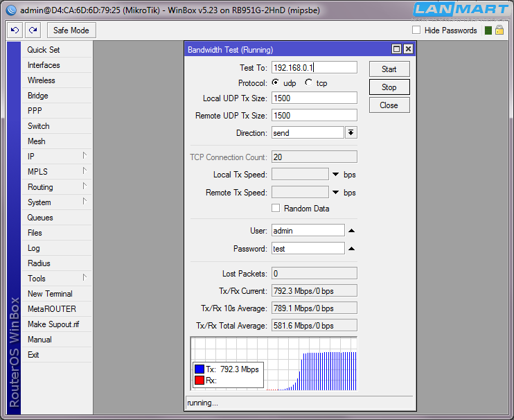514x420 pixels.
Task: Open the Direction dropdown arrow
Action: pyautogui.click(x=351, y=133)
